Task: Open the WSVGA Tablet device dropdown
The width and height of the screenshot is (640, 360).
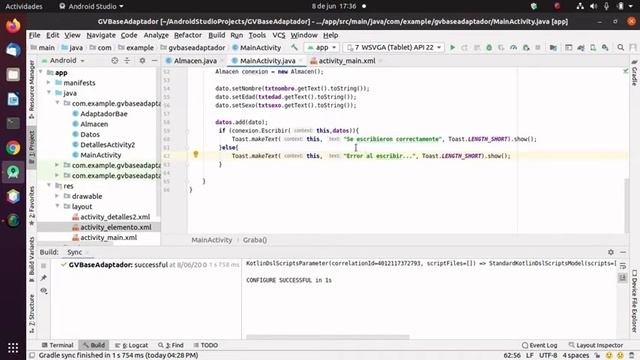Action: pos(394,47)
